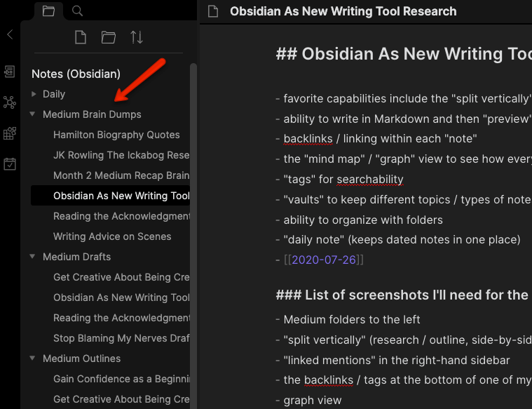The width and height of the screenshot is (532, 409).
Task: Open the blocks ribbon icon
Action: 10,133
